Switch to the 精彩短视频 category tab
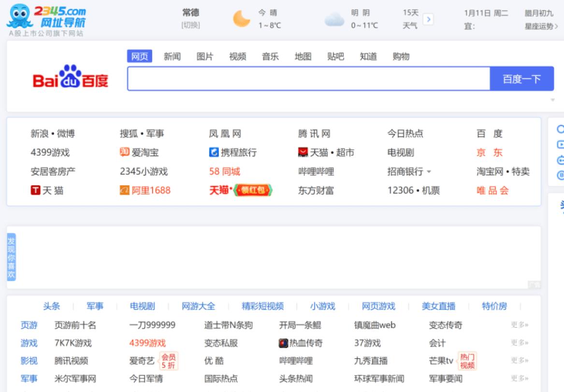The height and width of the screenshot is (392, 564). pos(263,306)
